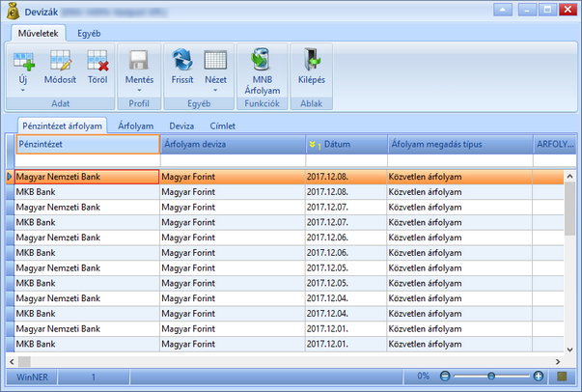Click the Új new record icon
Viewport: 582px width, 392px height.
pyautogui.click(x=24, y=61)
